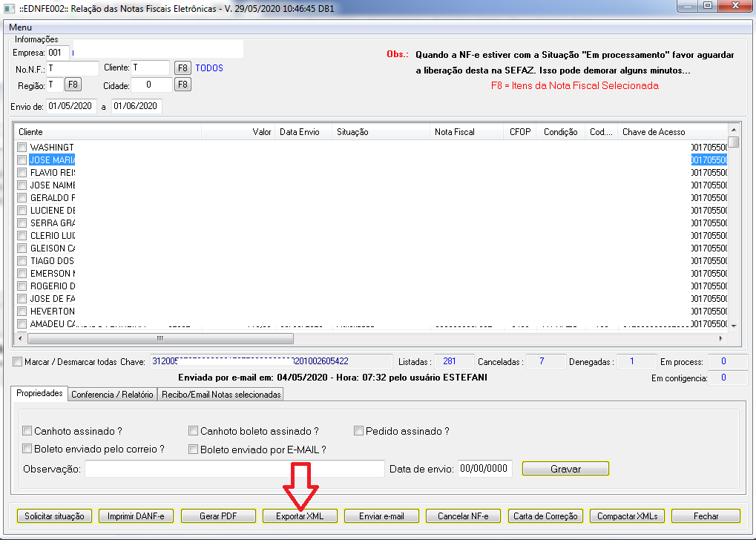Select the WASHINGT row checkbox
The image size is (756, 540).
point(22,148)
